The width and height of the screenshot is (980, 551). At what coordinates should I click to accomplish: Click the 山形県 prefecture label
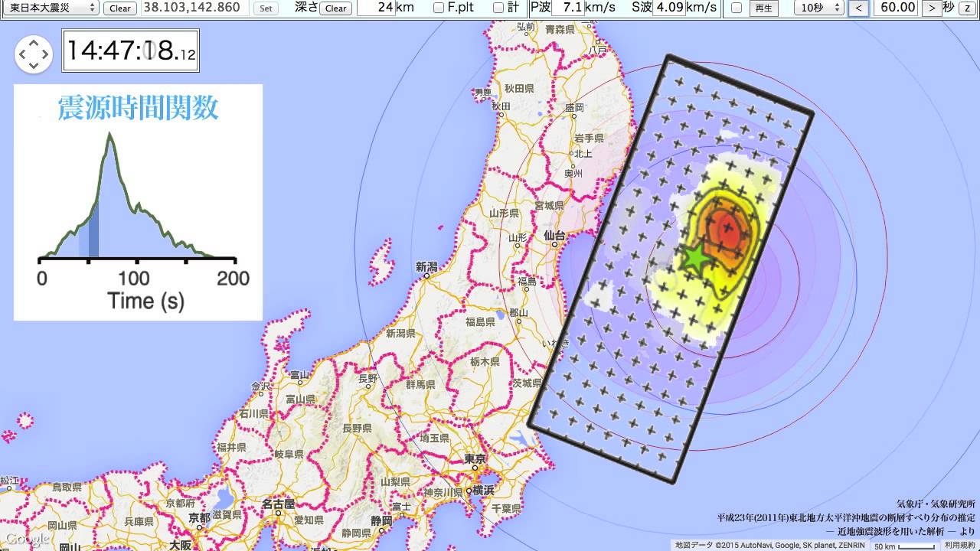tap(504, 213)
